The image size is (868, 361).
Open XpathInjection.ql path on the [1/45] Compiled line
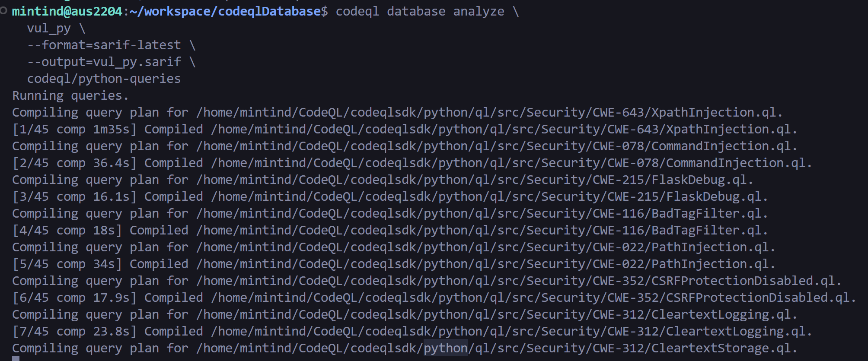pyautogui.click(x=504, y=129)
